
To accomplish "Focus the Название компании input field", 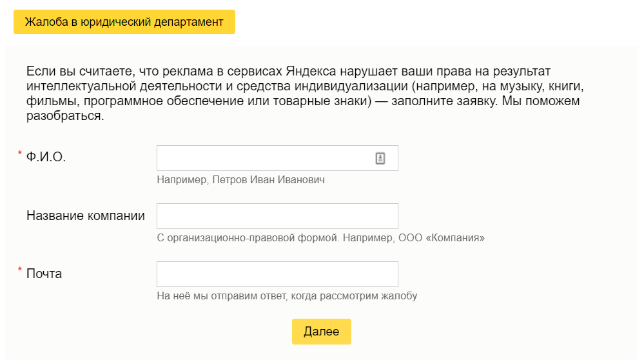I will [x=277, y=216].
